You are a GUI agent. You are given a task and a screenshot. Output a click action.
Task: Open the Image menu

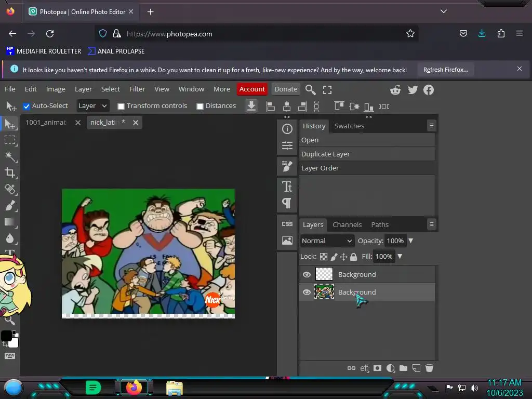tap(56, 89)
